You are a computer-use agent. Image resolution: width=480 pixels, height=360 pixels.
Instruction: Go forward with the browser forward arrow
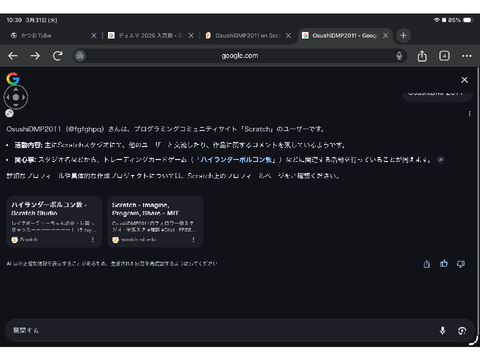coord(35,56)
